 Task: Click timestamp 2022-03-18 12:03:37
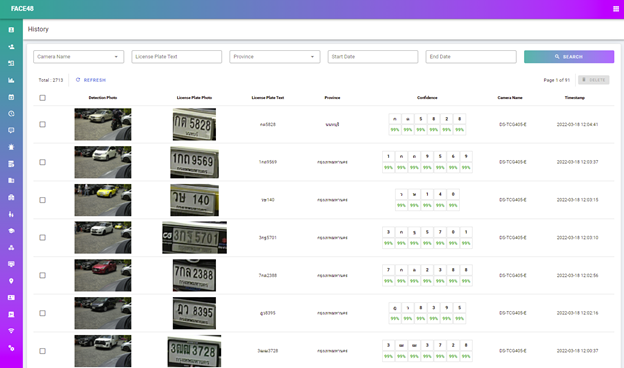point(577,162)
